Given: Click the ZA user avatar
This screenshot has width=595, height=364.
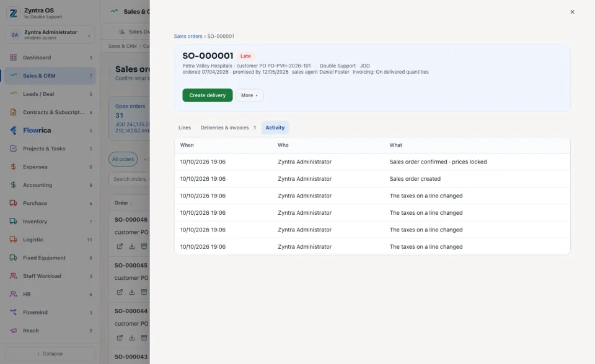Looking at the screenshot, I should (15, 35).
